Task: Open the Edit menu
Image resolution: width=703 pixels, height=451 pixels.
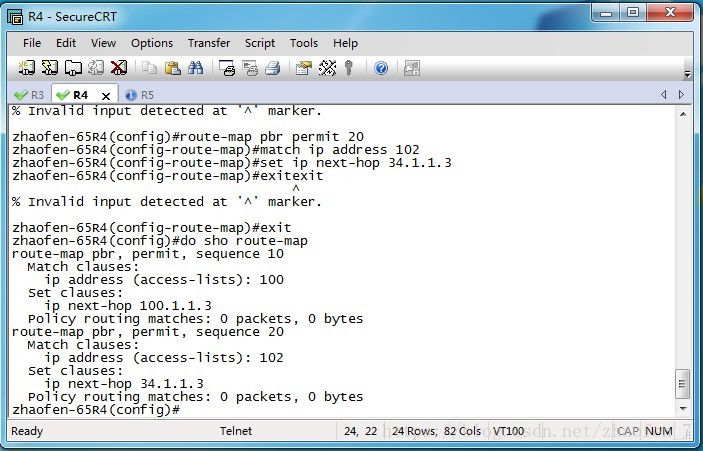Action: [x=65, y=43]
